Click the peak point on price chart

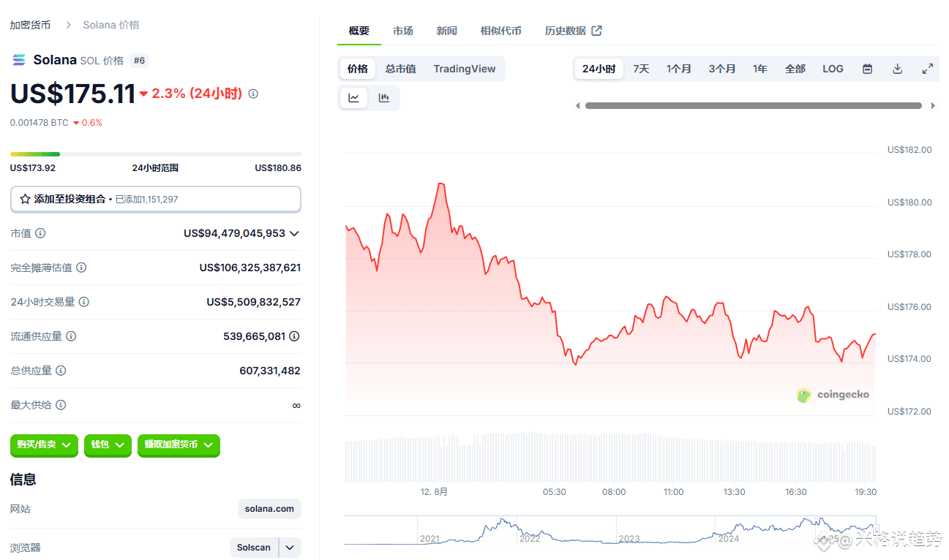[440, 183]
